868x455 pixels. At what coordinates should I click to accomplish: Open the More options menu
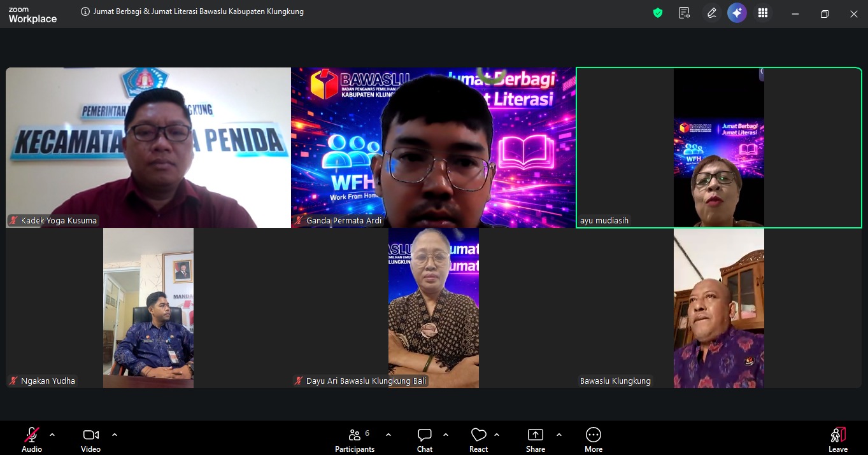(594, 440)
